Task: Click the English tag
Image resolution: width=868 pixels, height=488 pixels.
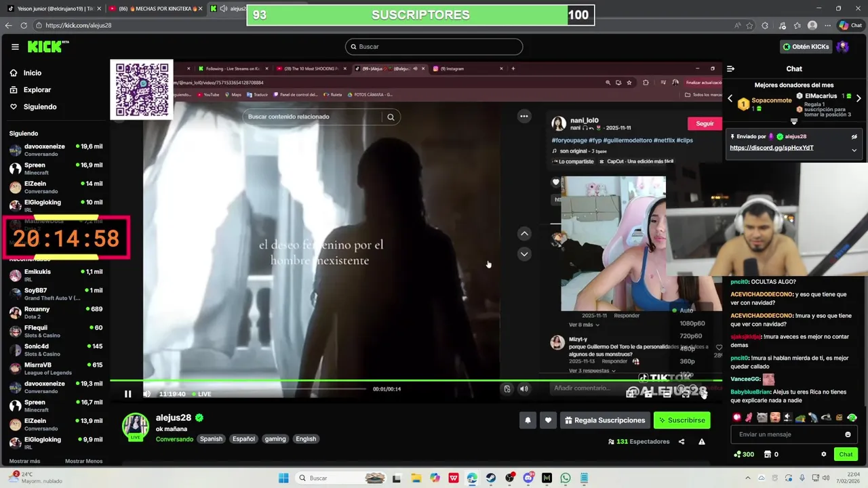Action: coord(306,439)
